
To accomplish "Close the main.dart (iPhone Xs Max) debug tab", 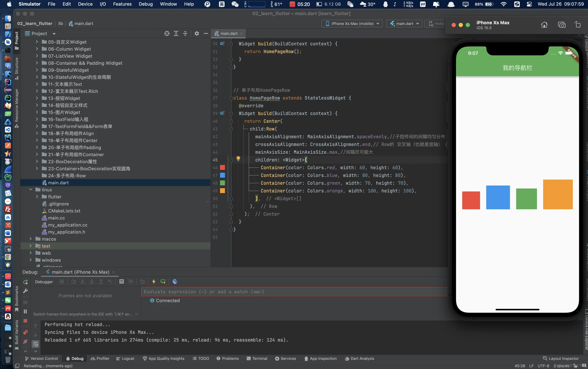I will click(114, 272).
